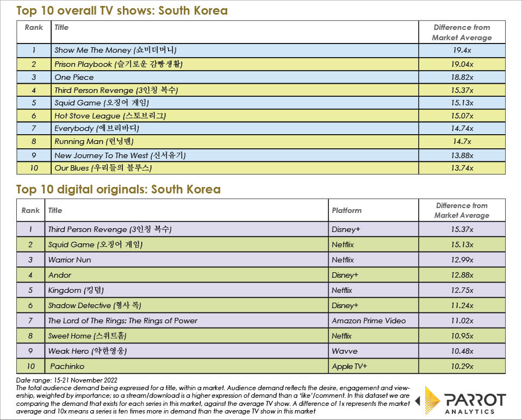Click the 18.82x value
Image resolution: width=522 pixels, height=420 pixels.
[462, 77]
